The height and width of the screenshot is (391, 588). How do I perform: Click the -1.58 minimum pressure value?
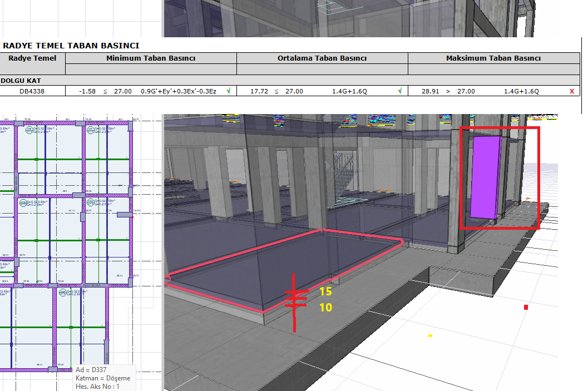click(x=88, y=91)
